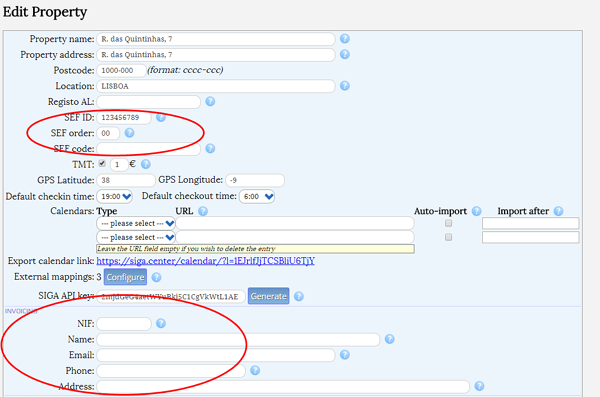Image resolution: width=600 pixels, height=397 pixels.
Task: Click the TMT amount input field
Action: (x=119, y=165)
